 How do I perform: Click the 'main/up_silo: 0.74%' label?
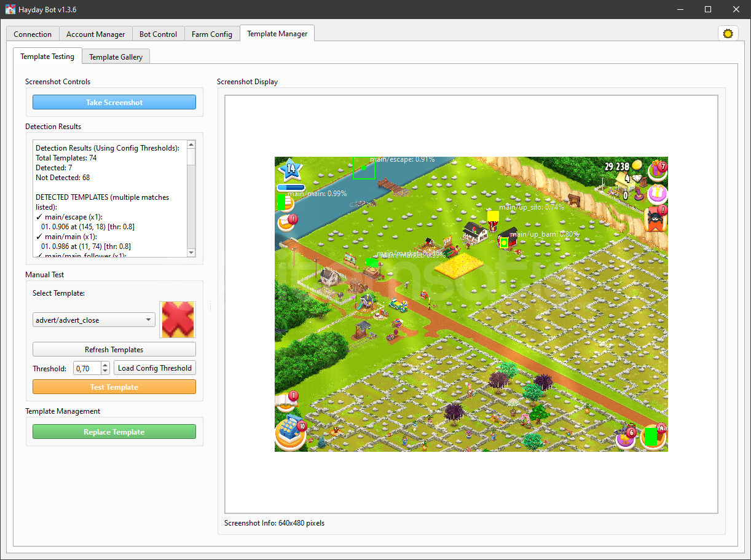[532, 207]
